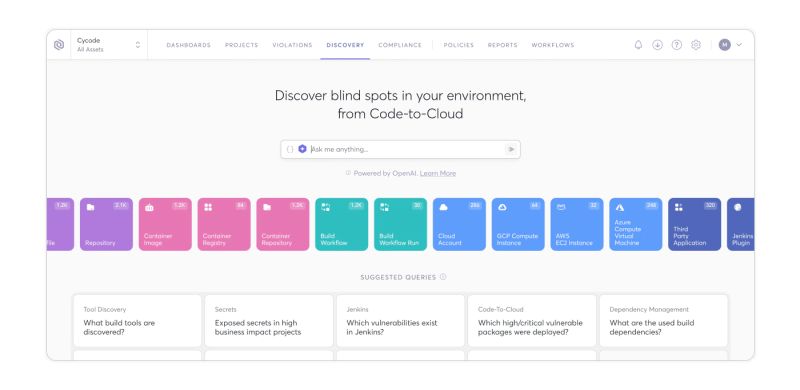Open the Cloud Account asset card
The width and height of the screenshot is (800, 390).
point(459,224)
